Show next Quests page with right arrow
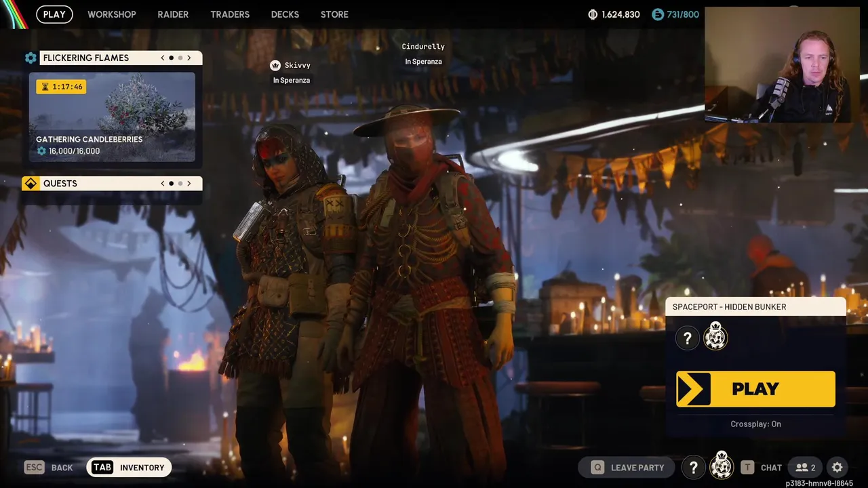This screenshot has width=868, height=488. pyautogui.click(x=189, y=184)
